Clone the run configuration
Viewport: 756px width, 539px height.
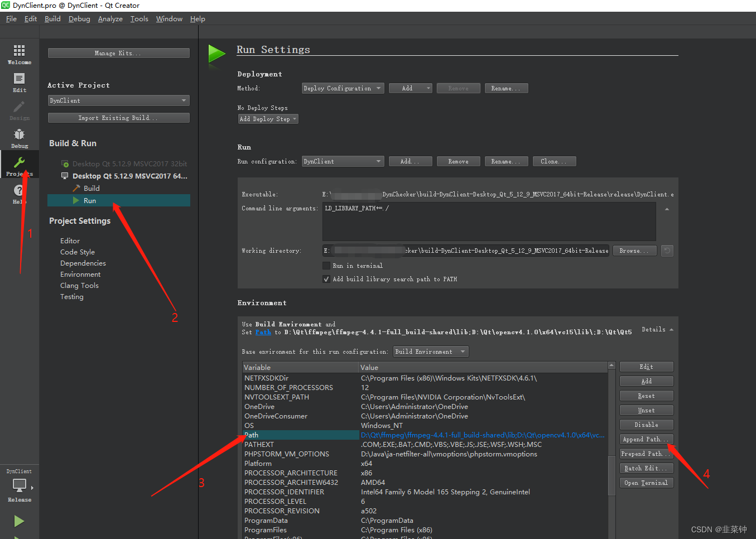(x=555, y=161)
